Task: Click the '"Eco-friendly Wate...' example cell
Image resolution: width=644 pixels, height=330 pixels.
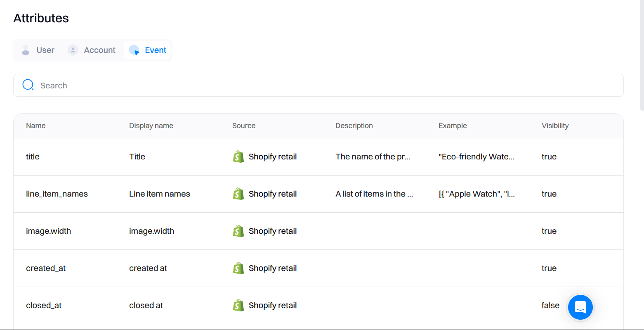Action: tap(477, 157)
